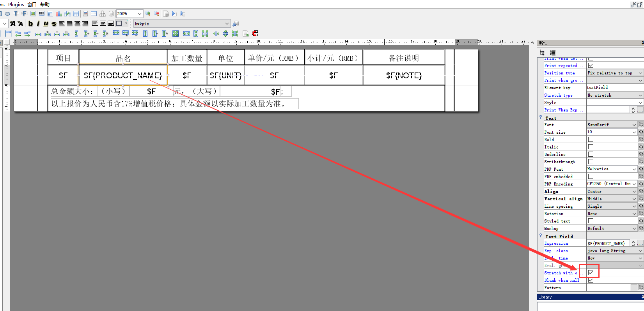Align text right using toolbar icon
644x311 pixels.
click(x=85, y=23)
